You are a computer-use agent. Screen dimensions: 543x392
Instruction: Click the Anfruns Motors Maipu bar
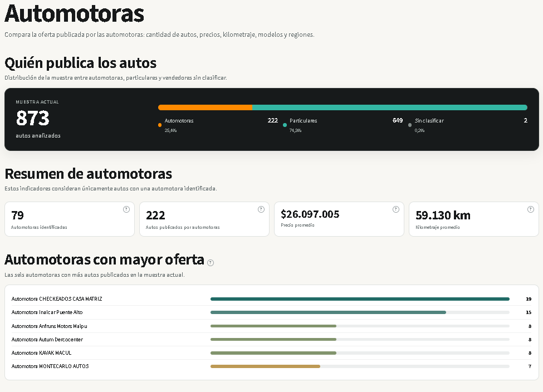[273, 326]
